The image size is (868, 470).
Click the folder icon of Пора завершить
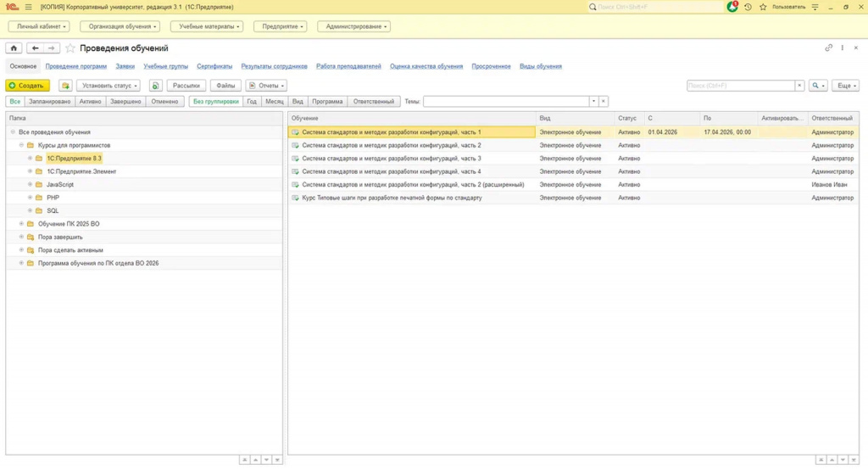(31, 238)
